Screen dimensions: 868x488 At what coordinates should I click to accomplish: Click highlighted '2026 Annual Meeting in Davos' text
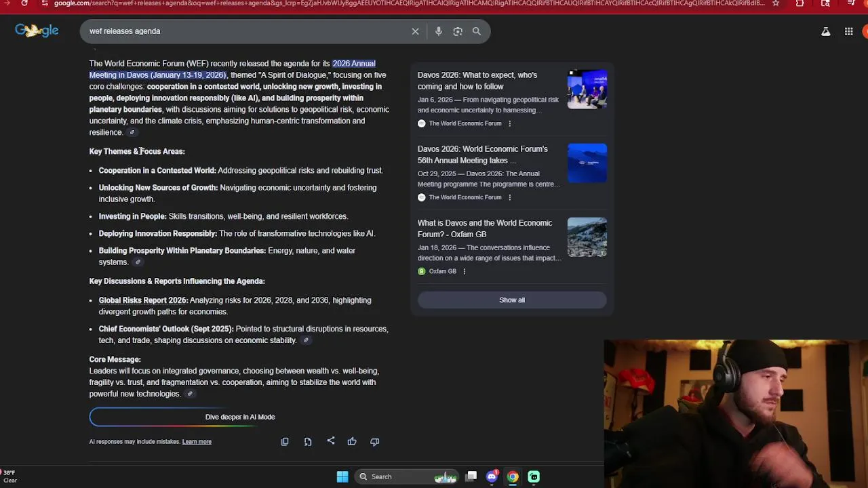point(233,69)
